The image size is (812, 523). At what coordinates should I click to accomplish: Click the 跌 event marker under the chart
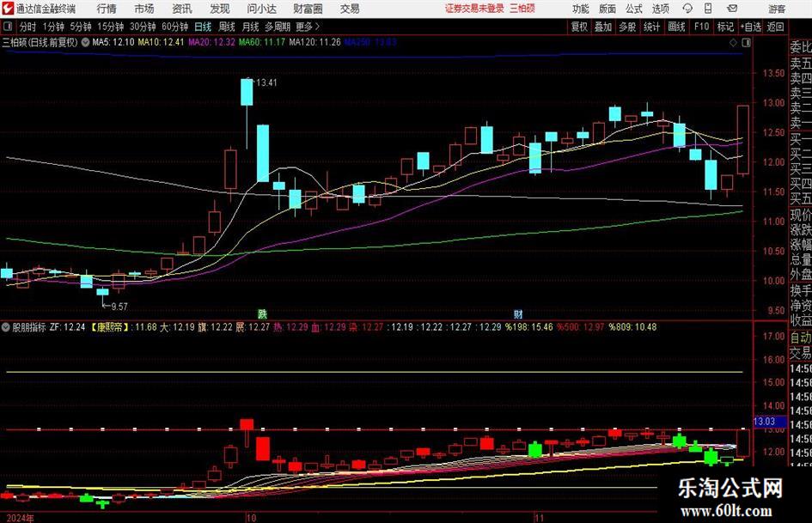click(263, 313)
